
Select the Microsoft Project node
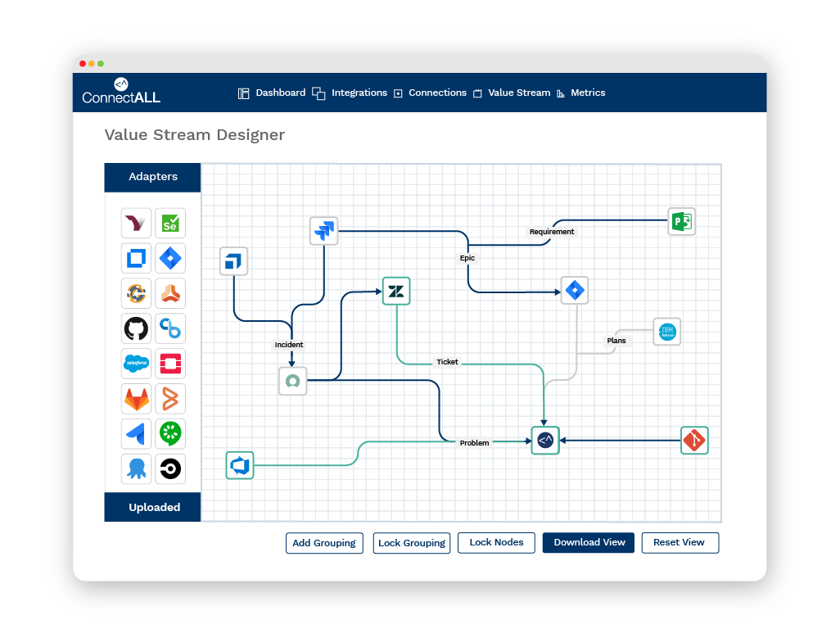coord(682,221)
